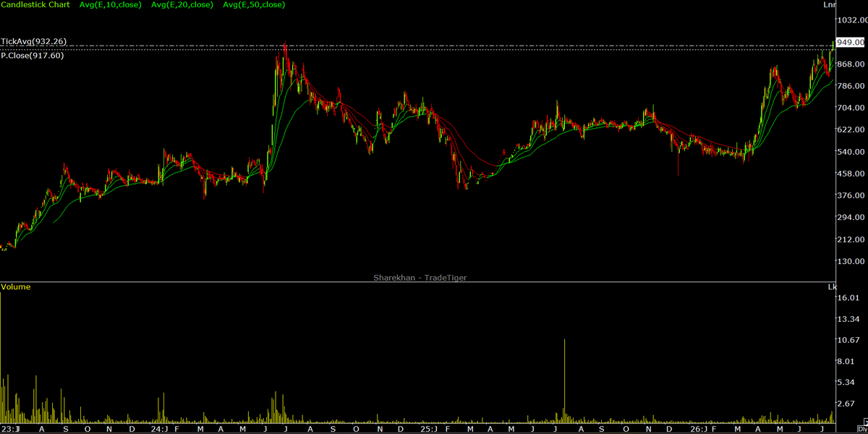
Task: Click the 26:J date axis label
Action: [697, 429]
